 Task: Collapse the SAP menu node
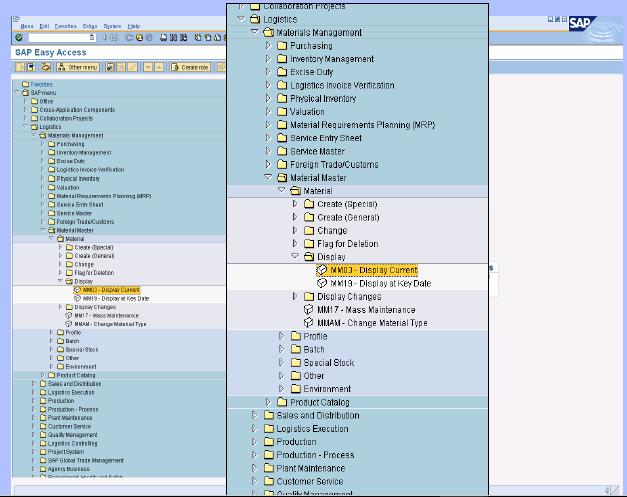pos(17,92)
